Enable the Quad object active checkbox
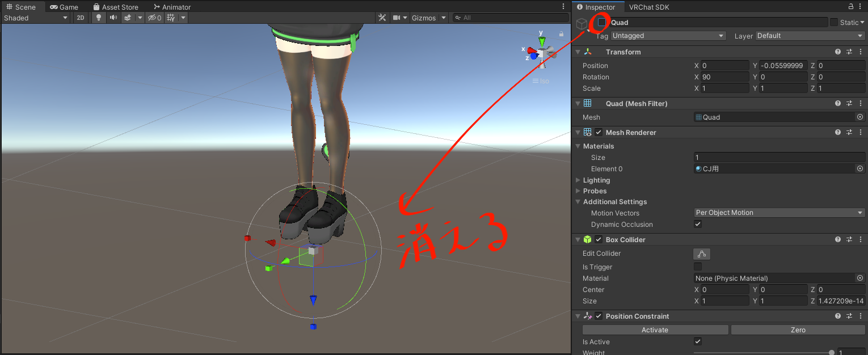The width and height of the screenshot is (868, 355). (602, 23)
